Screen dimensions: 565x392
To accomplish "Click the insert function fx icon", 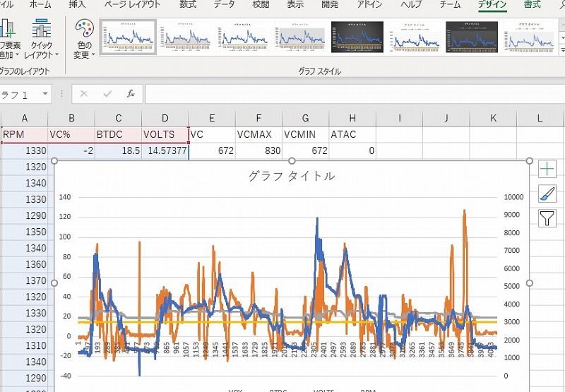I will (x=130, y=94).
